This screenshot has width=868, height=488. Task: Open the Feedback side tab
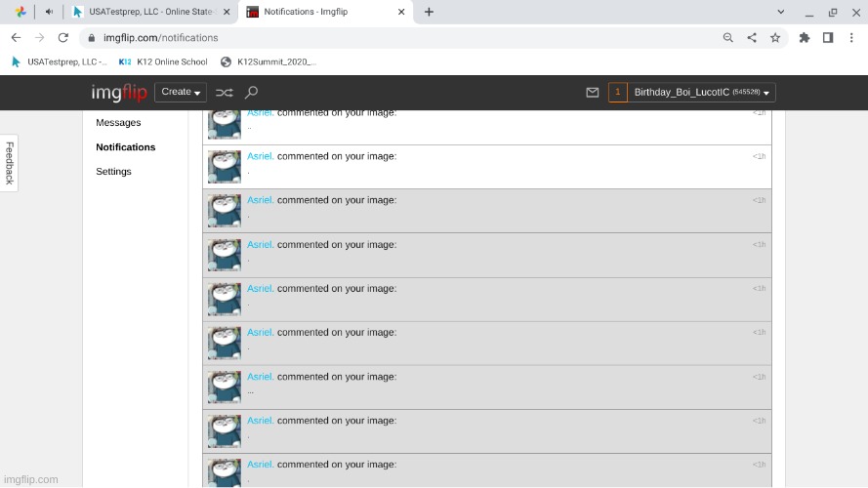(x=10, y=163)
